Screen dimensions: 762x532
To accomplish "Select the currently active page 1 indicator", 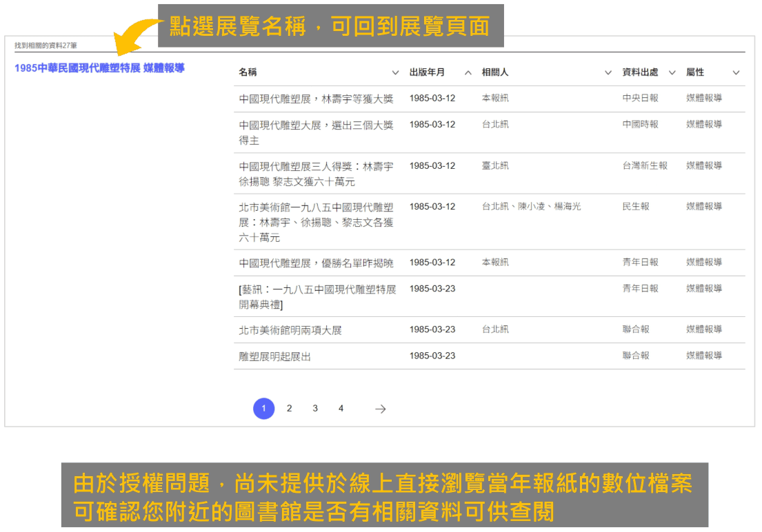I will tap(263, 408).
